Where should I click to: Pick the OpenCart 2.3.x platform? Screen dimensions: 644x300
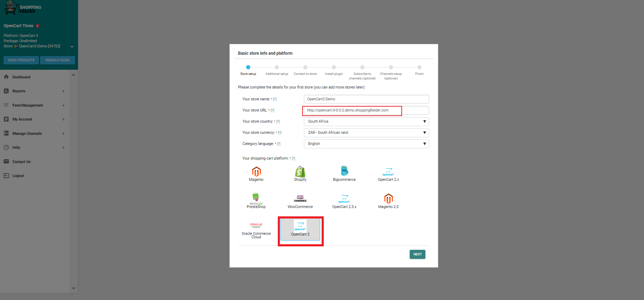[344, 202]
